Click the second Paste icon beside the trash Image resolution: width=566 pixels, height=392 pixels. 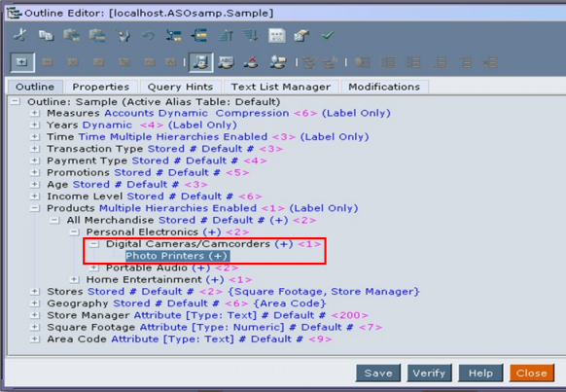97,35
